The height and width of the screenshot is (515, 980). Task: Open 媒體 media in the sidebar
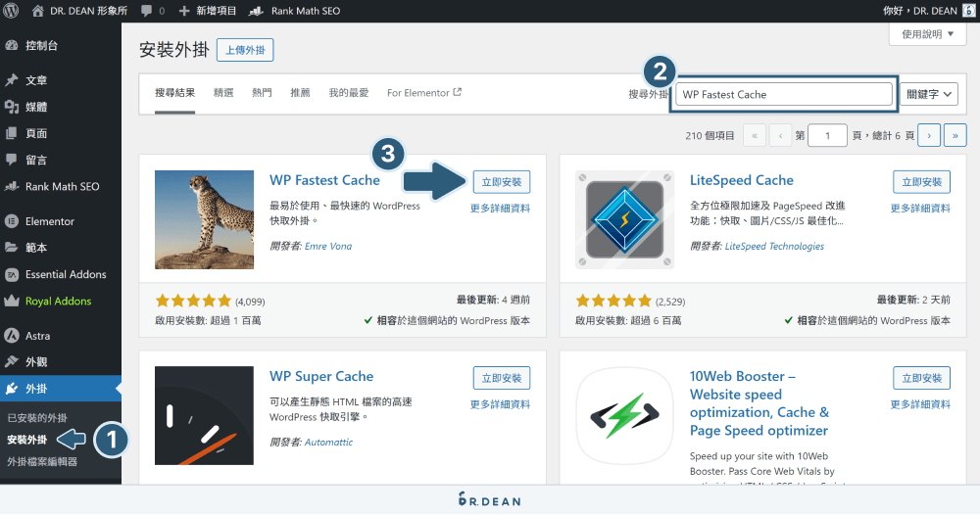tap(61, 107)
